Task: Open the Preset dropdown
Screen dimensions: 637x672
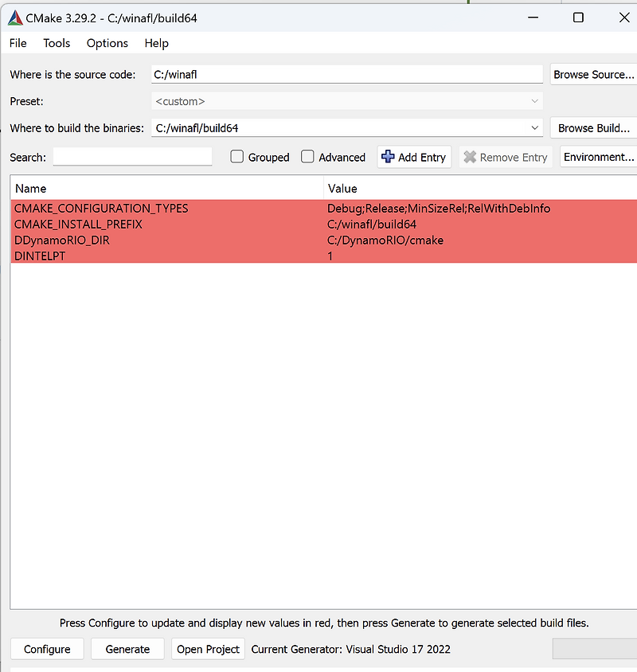Action: pyautogui.click(x=535, y=101)
